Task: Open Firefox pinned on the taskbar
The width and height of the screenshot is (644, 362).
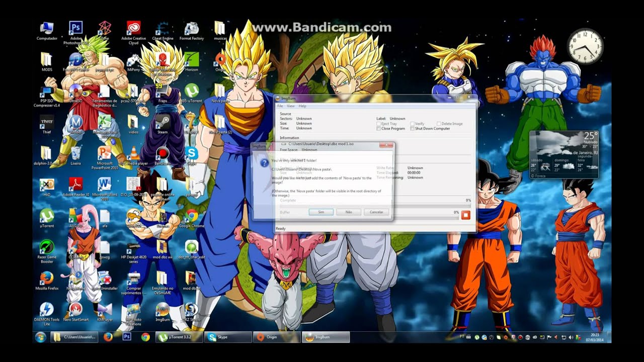Action: tap(108, 337)
